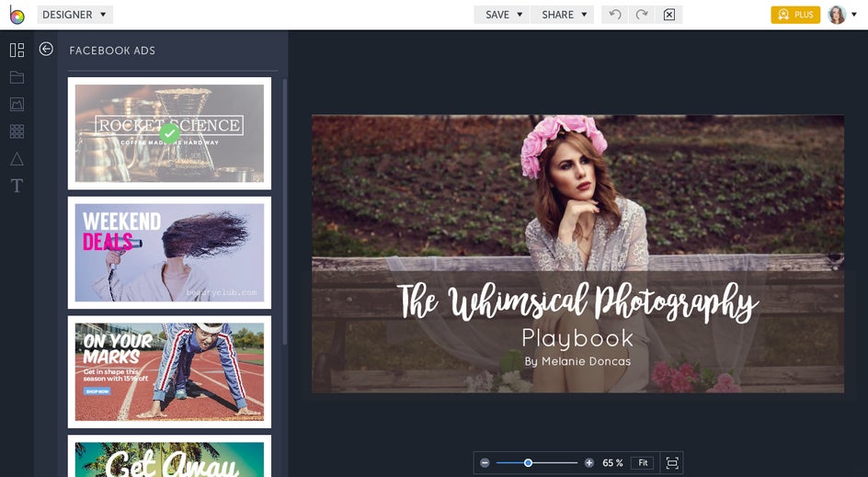Open the Graphics triangle icon
This screenshot has height=477, width=868.
pos(17,159)
